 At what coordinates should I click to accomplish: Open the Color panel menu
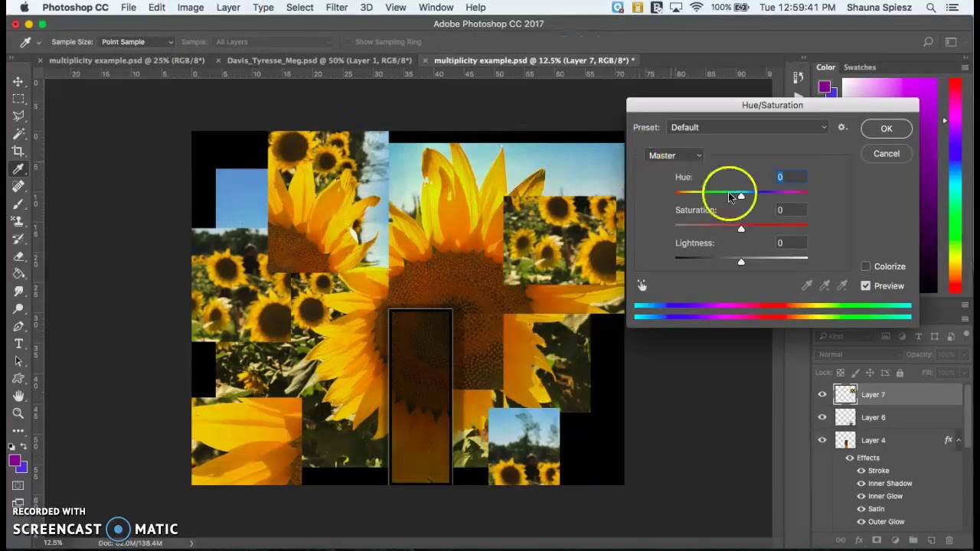pos(965,67)
